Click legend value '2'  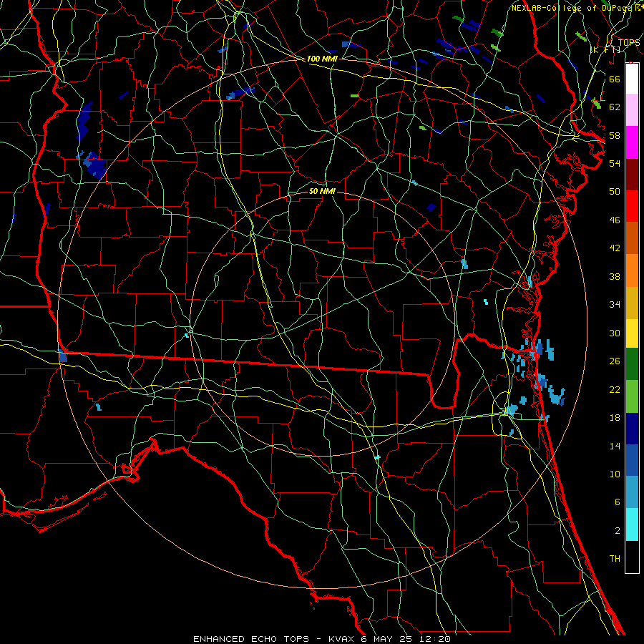point(618,531)
